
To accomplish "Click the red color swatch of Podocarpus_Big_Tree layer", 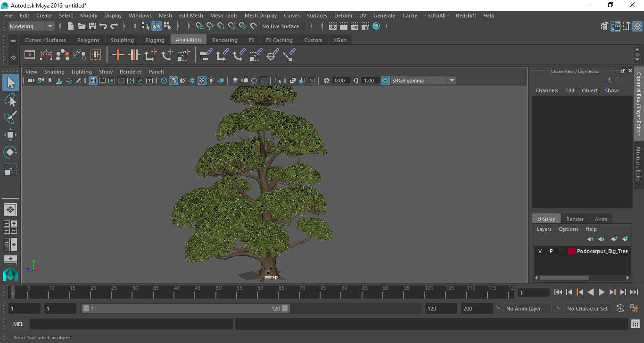I will [x=572, y=251].
